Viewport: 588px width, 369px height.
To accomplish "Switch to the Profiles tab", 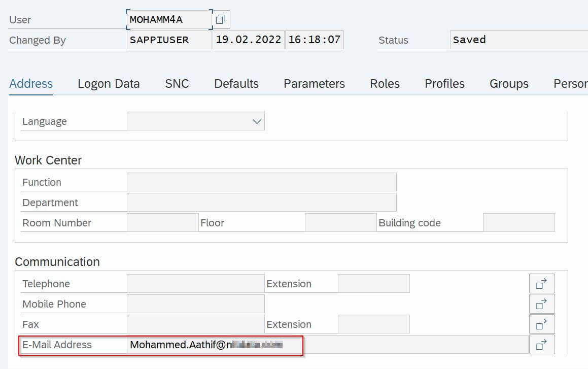I will 444,84.
